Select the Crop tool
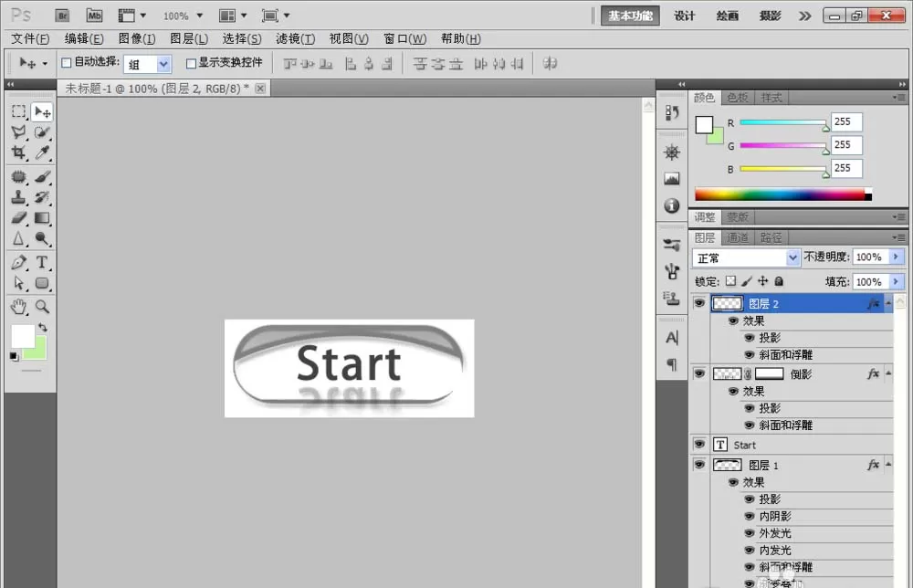913x588 pixels. [x=18, y=153]
